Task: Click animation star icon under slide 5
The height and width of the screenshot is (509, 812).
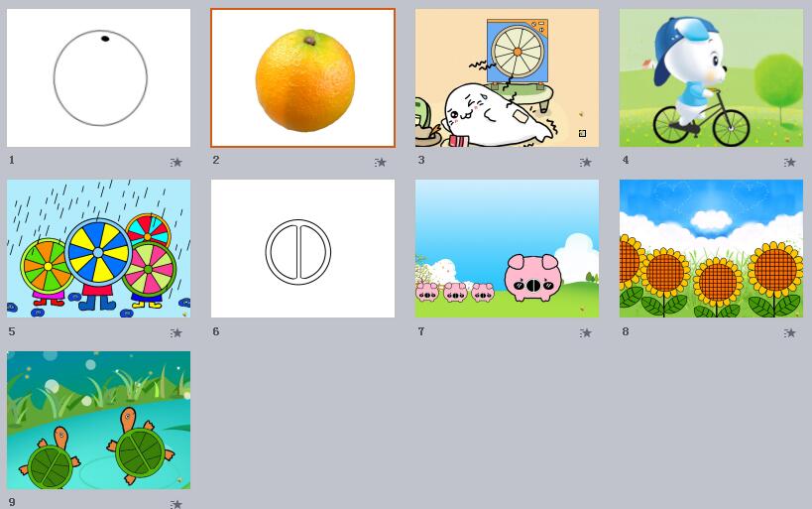Action: point(176,332)
